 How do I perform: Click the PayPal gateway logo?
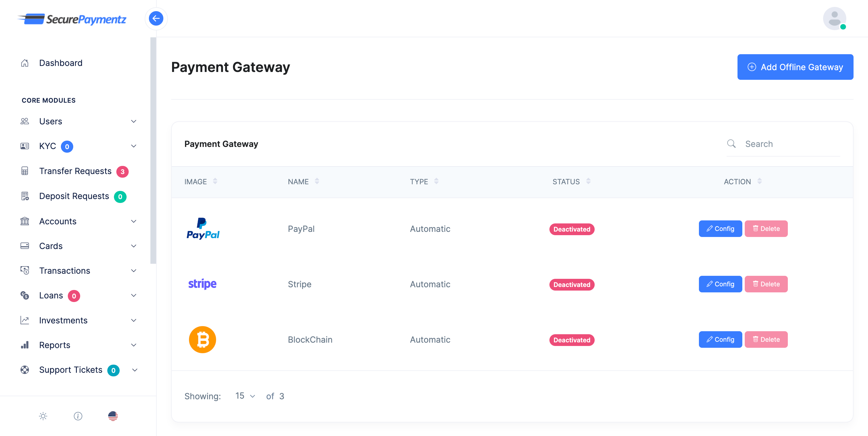(x=203, y=229)
